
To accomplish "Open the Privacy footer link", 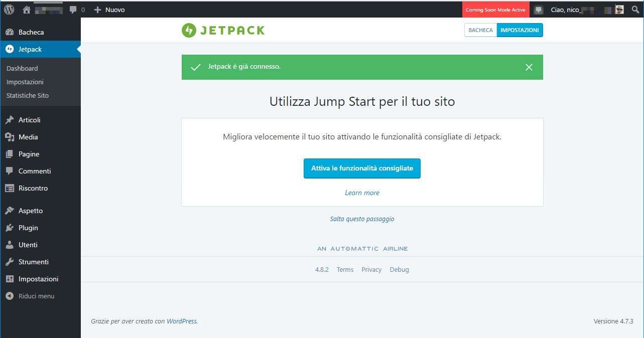I will 371,269.
